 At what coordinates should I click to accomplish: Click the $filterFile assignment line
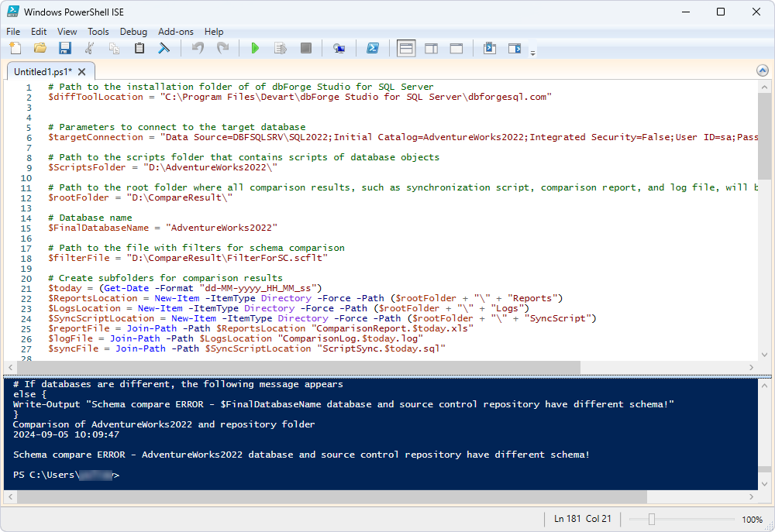(x=188, y=258)
